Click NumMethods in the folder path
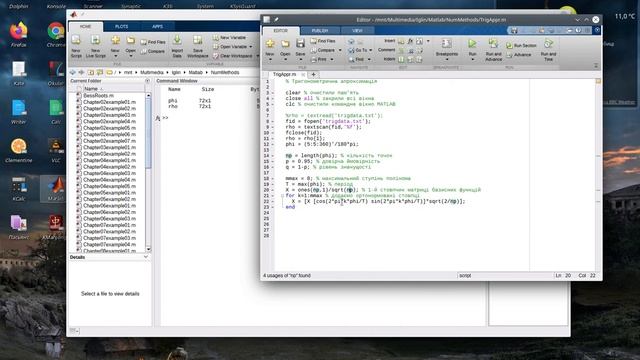This screenshot has height=360, width=640. [225, 72]
